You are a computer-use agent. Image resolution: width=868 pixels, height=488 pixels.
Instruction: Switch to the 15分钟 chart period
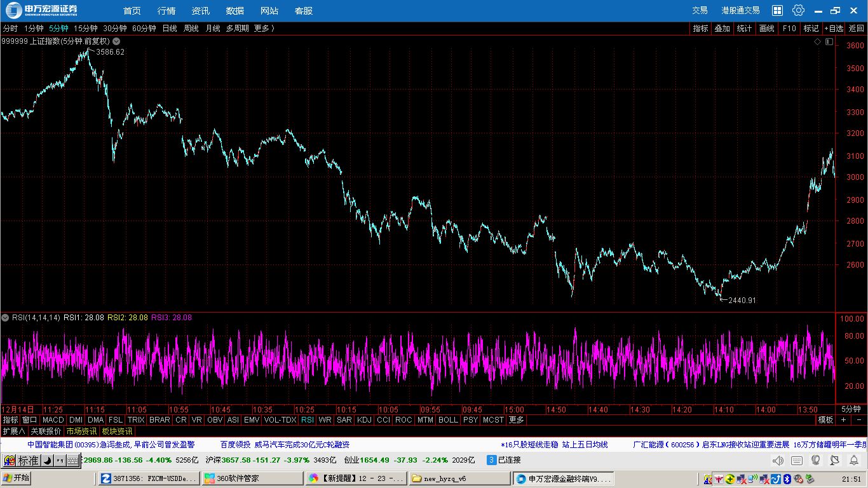pos(86,28)
